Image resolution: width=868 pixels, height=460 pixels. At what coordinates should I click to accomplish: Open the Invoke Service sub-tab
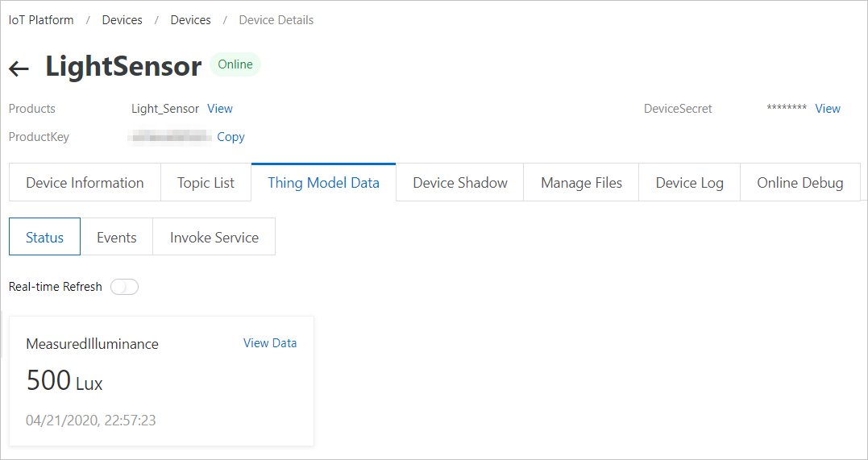point(214,238)
